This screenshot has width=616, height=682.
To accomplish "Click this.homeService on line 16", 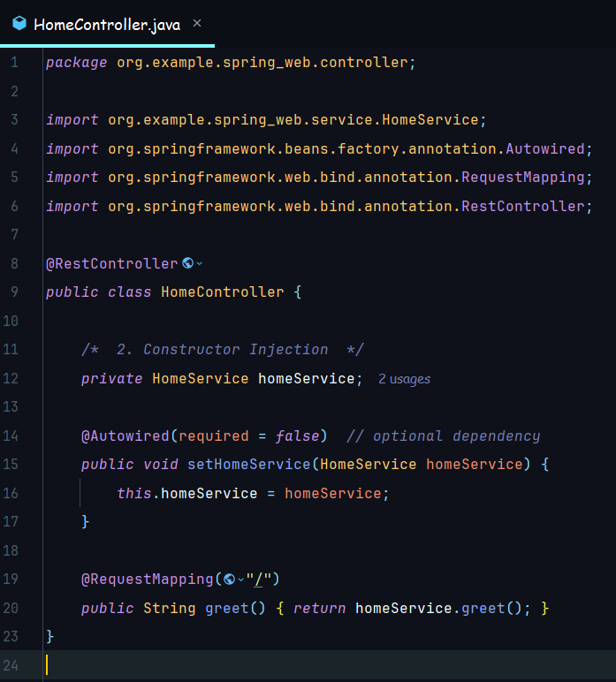I will pyautogui.click(x=187, y=493).
